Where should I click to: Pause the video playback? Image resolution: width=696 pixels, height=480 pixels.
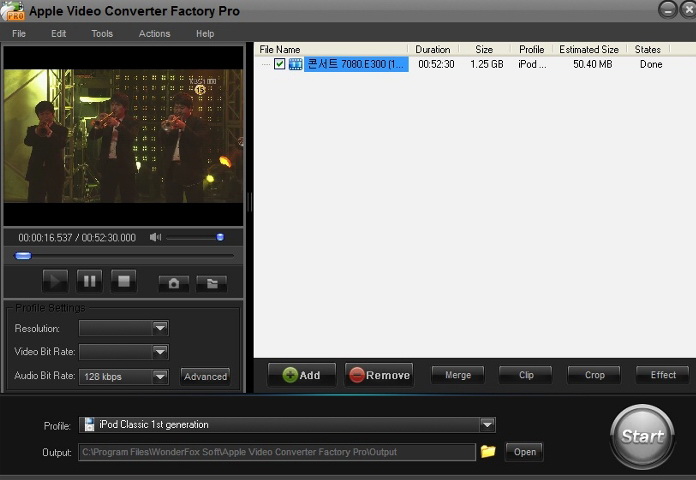click(x=89, y=281)
